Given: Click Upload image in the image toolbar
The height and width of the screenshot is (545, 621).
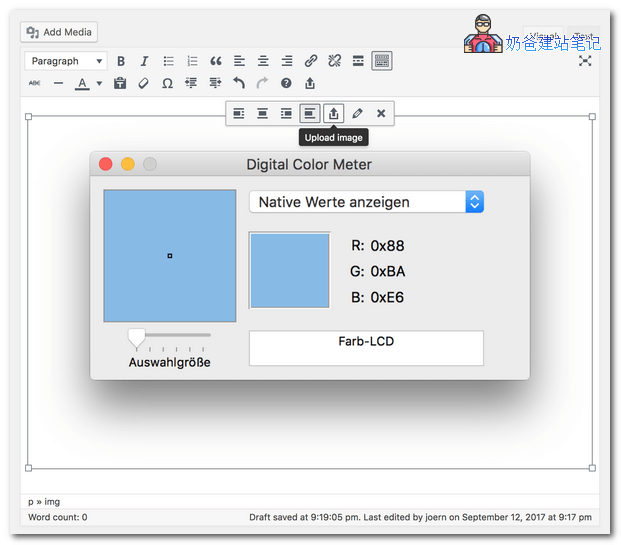Looking at the screenshot, I should [x=334, y=113].
